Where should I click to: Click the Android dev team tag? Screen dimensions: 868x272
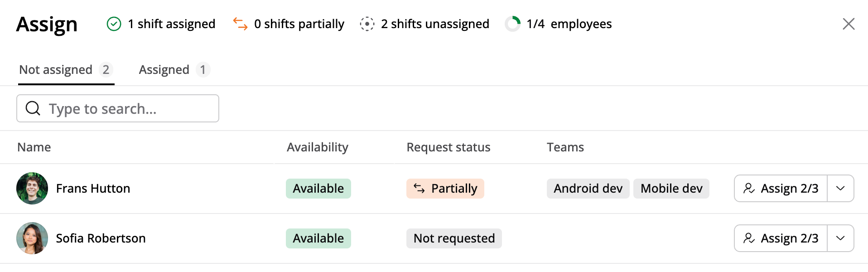click(x=588, y=188)
